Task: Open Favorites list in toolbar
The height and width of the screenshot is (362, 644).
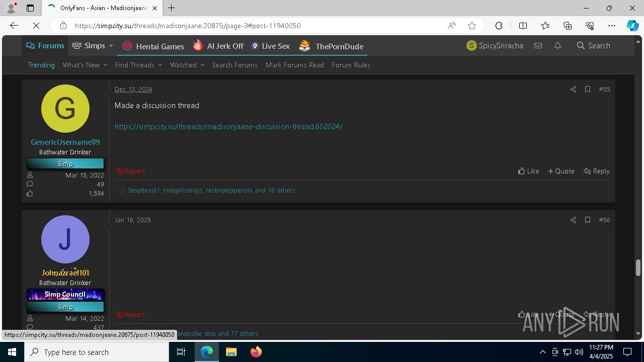Action: [x=545, y=26]
